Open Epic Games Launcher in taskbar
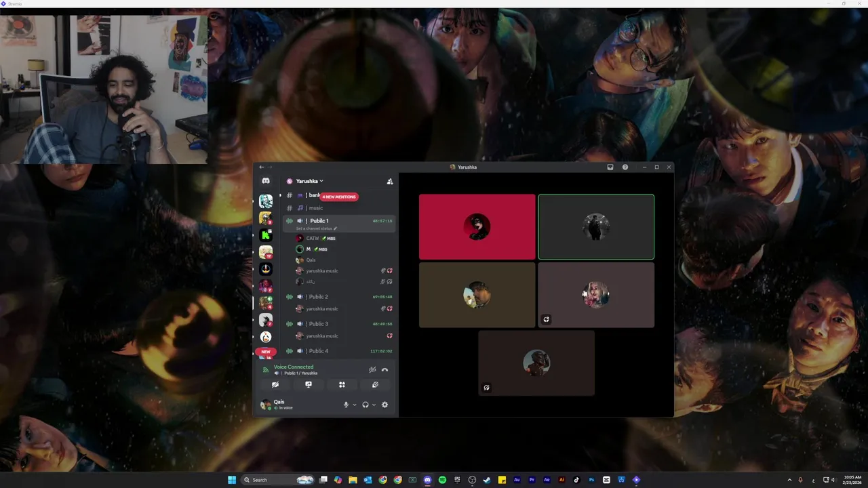Image resolution: width=868 pixels, height=488 pixels. (x=457, y=480)
